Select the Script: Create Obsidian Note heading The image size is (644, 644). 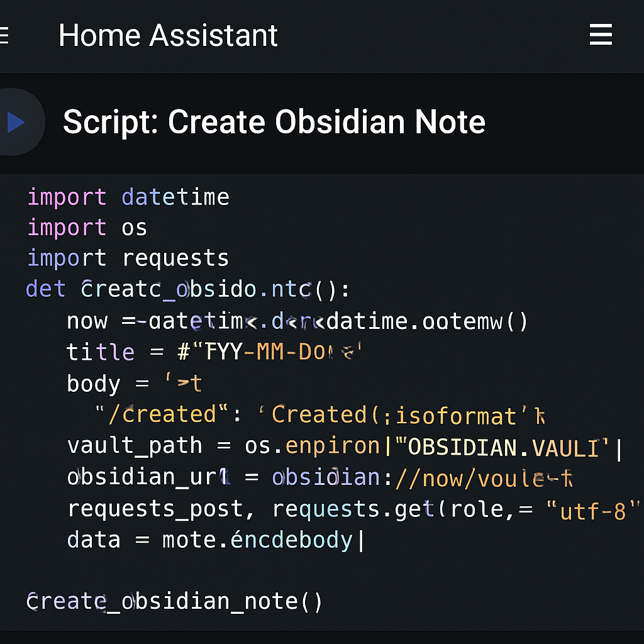tap(274, 121)
